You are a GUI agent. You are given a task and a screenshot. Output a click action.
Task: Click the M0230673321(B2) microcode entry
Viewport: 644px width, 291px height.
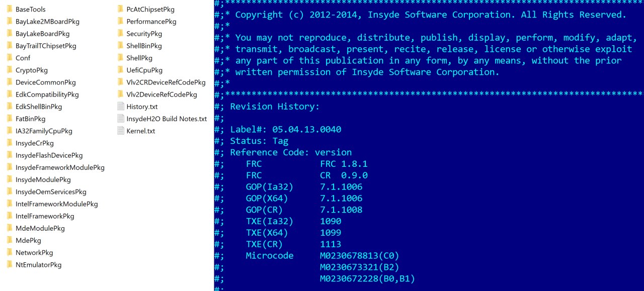click(x=360, y=267)
